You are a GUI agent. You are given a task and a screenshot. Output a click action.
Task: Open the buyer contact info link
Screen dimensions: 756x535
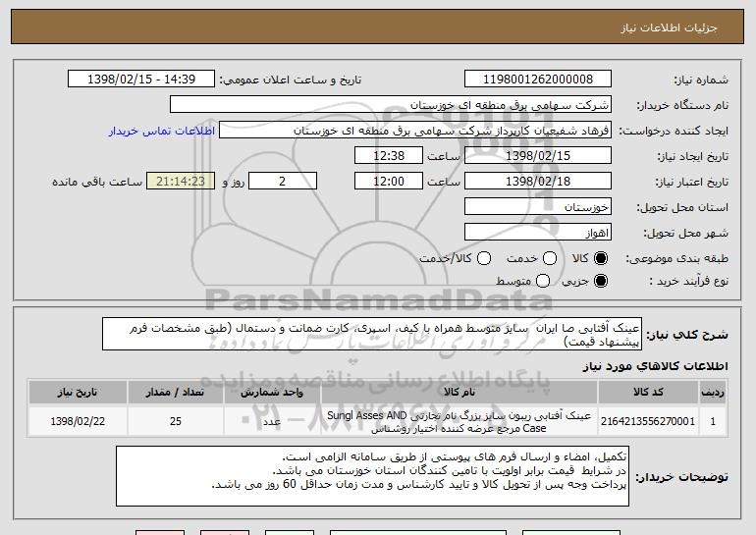tap(162, 132)
